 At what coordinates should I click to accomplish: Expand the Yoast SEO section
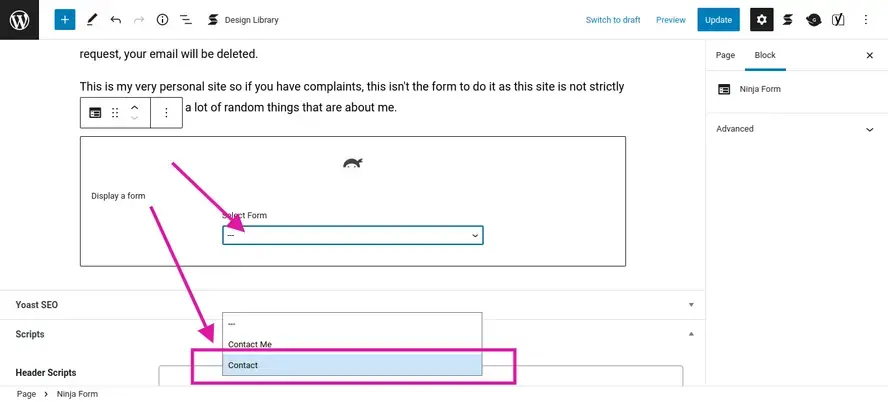point(691,304)
